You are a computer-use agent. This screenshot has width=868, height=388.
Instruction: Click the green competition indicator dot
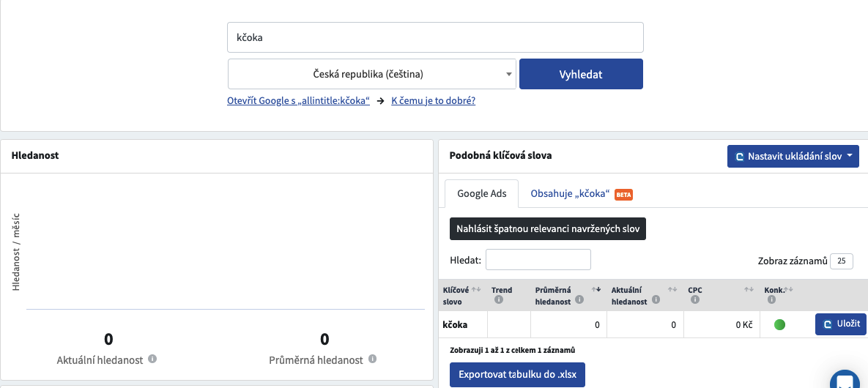click(779, 325)
